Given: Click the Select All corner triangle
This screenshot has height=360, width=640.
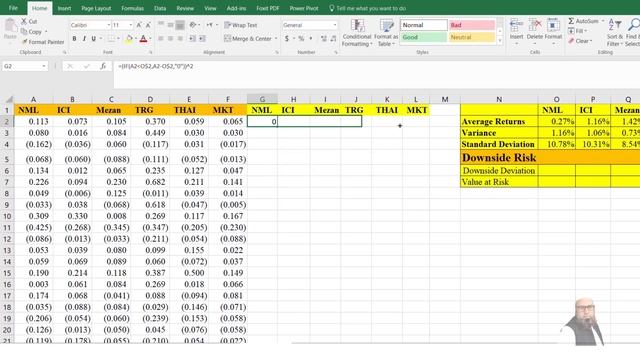Looking at the screenshot, I should 8,99.
